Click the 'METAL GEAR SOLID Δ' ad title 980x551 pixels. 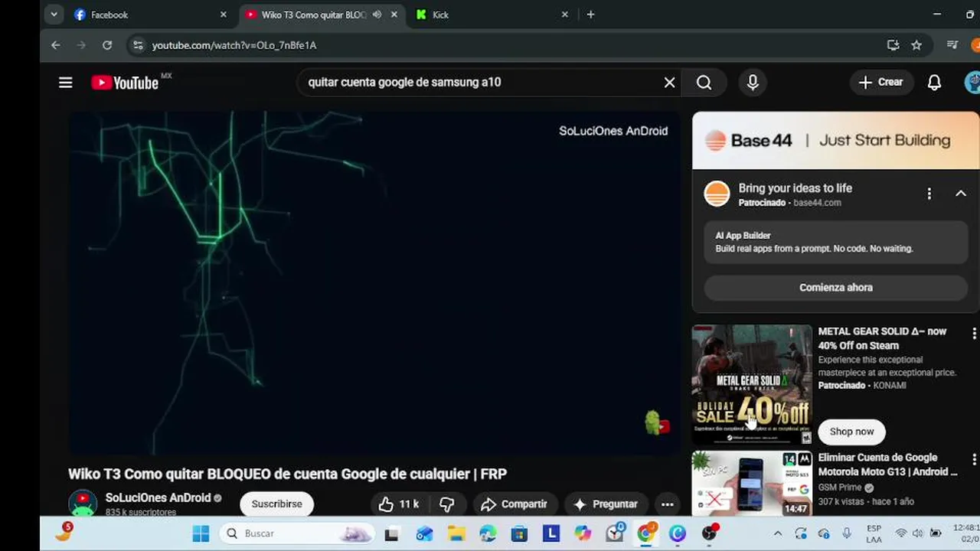coord(882,338)
